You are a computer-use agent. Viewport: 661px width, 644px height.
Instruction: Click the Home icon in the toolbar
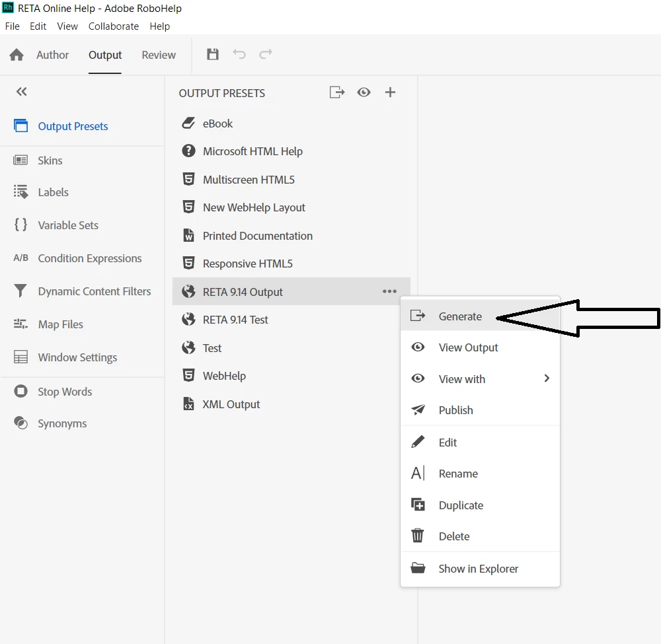coord(17,55)
